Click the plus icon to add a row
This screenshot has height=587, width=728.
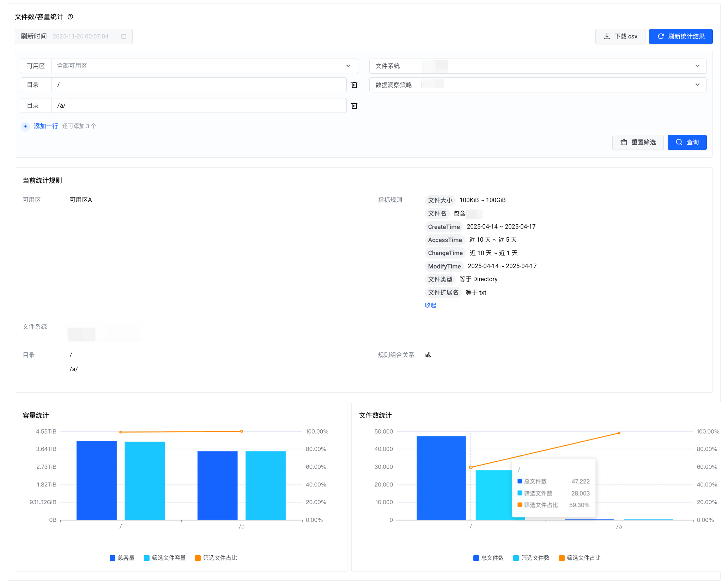point(25,126)
